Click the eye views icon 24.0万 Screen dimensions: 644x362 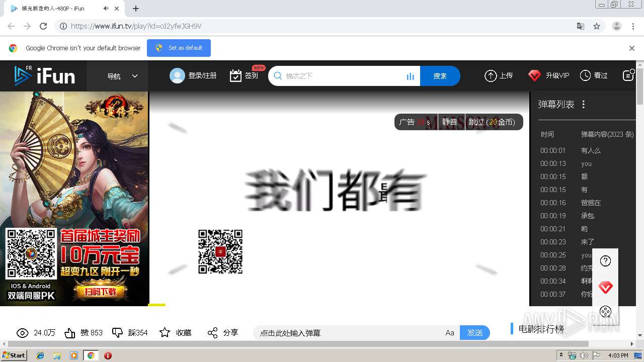coord(22,333)
